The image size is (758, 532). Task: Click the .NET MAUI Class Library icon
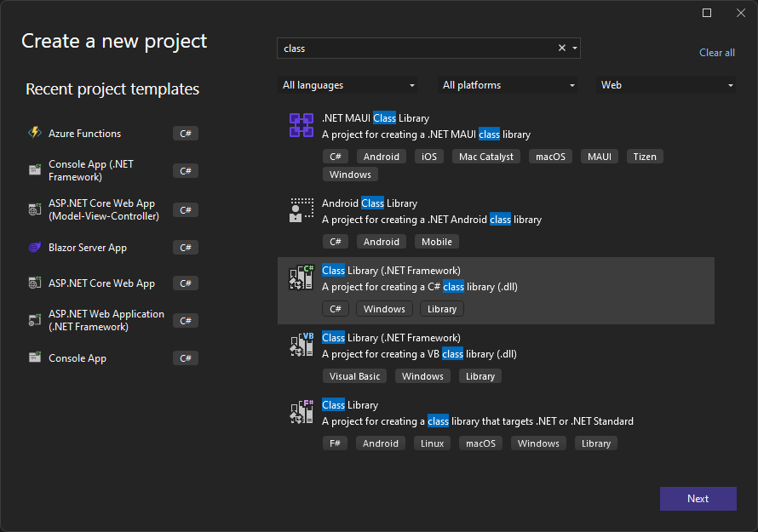pyautogui.click(x=301, y=125)
